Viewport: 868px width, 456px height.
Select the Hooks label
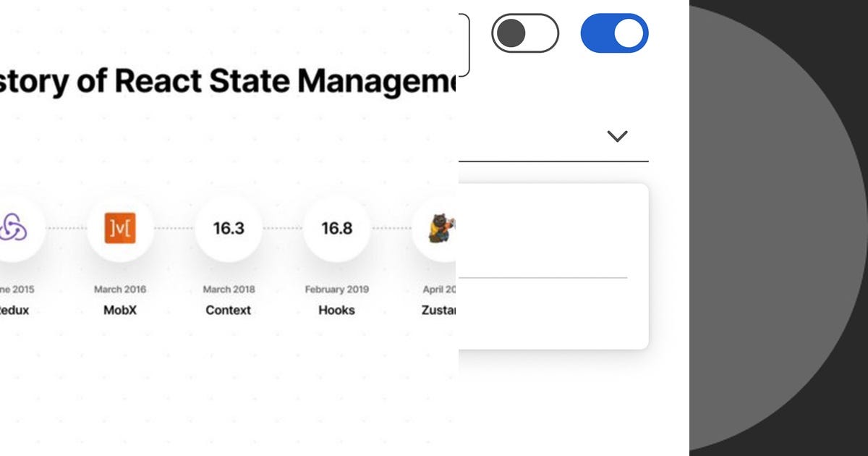tap(336, 310)
